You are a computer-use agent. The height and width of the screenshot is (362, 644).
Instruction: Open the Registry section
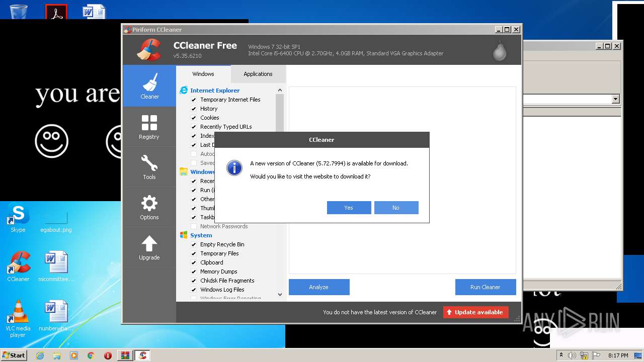click(149, 126)
